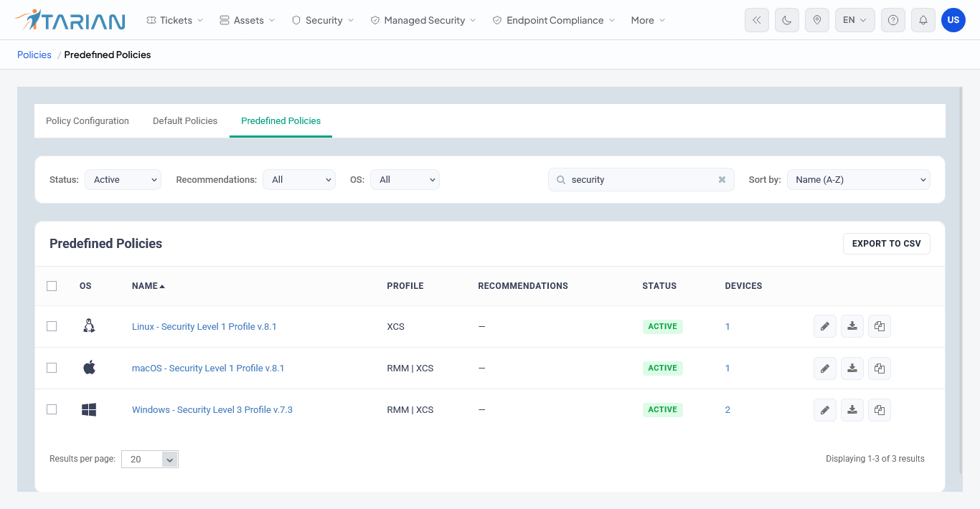
Task: Open the Endpoint Compliance menu
Action: click(554, 20)
